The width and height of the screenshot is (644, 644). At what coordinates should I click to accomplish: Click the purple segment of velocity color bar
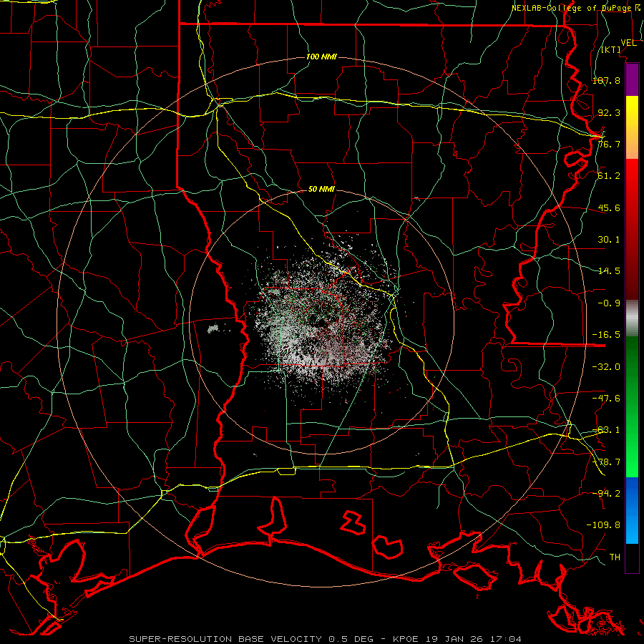[x=632, y=79]
